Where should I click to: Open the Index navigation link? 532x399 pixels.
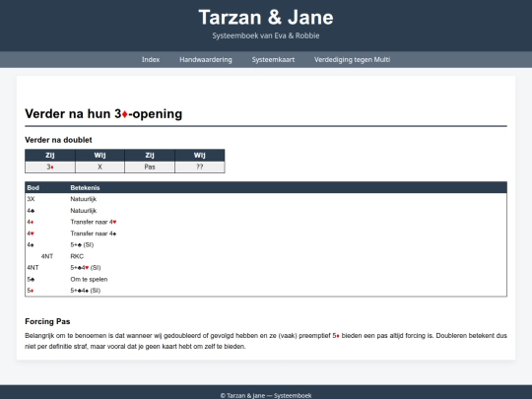click(151, 60)
